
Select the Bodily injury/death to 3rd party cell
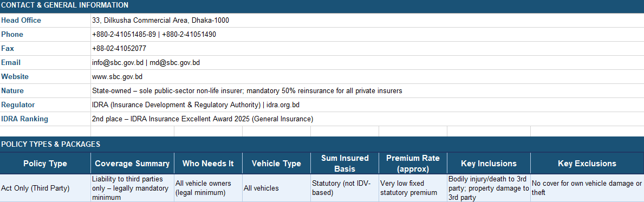pos(489,188)
